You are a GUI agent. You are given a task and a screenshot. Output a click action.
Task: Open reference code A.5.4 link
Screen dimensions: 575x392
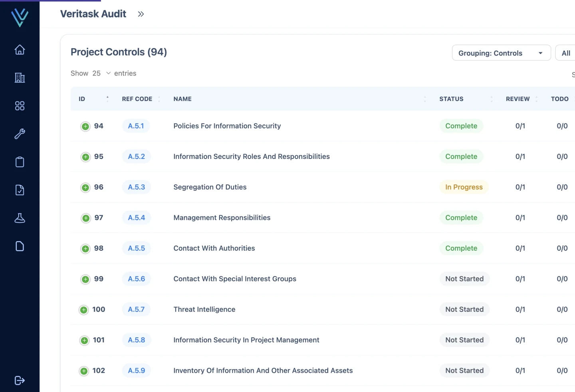137,218
